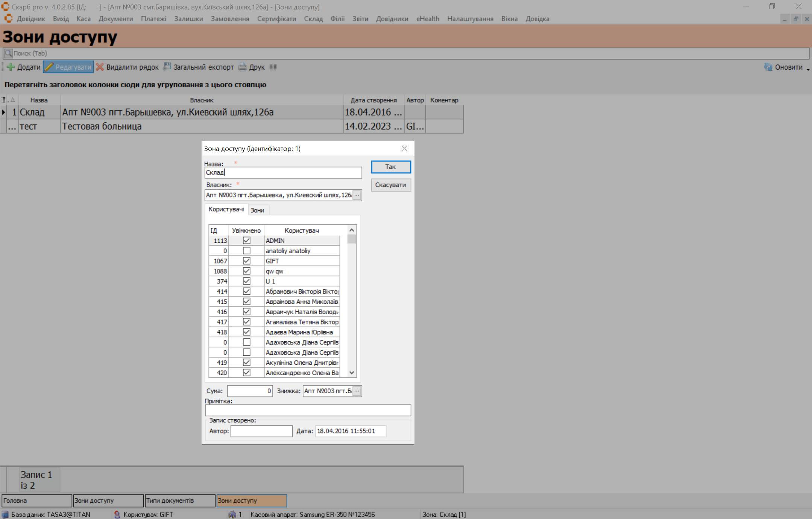Switch to the Зони tab
The height and width of the screenshot is (519, 812).
coord(257,210)
